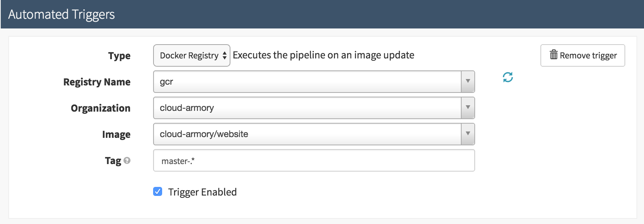Click the Organization dropdown arrow

468,108
